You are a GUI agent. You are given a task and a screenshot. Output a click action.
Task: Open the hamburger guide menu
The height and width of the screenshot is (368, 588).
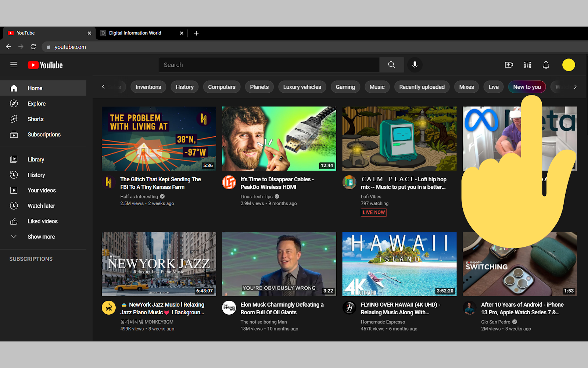[14, 65]
